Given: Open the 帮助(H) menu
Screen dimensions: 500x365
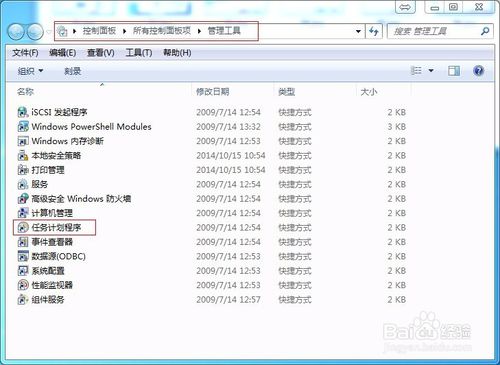Looking at the screenshot, I should (x=177, y=53).
